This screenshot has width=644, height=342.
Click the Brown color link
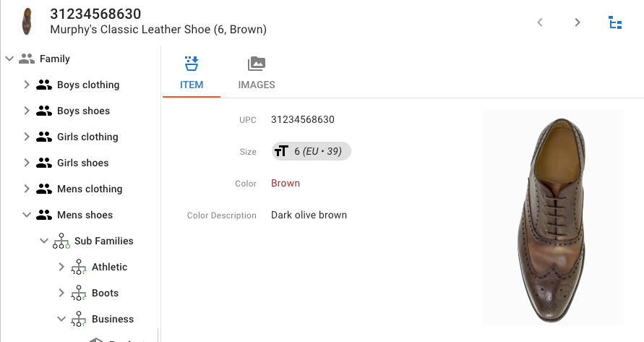tap(285, 184)
